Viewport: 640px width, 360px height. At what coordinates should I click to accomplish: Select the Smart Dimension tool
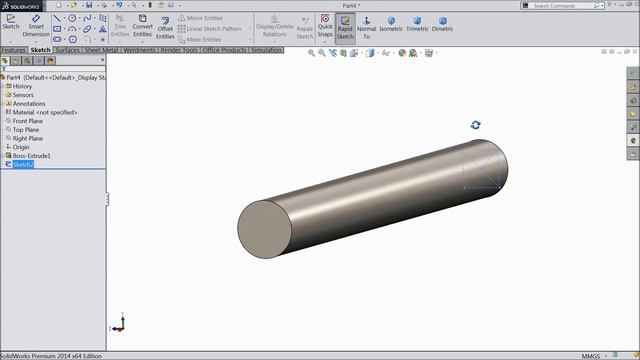[x=36, y=25]
